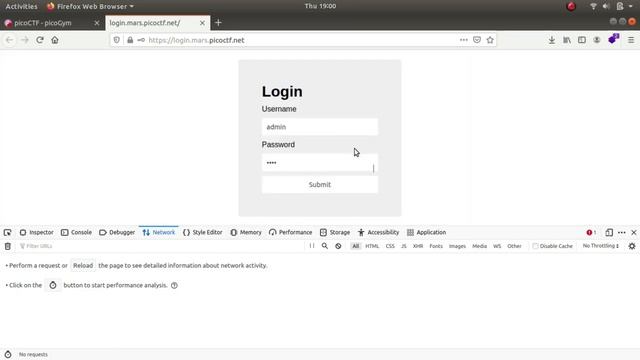Bookmark this page with star
Image resolution: width=640 pixels, height=360 pixels.
click(490, 40)
